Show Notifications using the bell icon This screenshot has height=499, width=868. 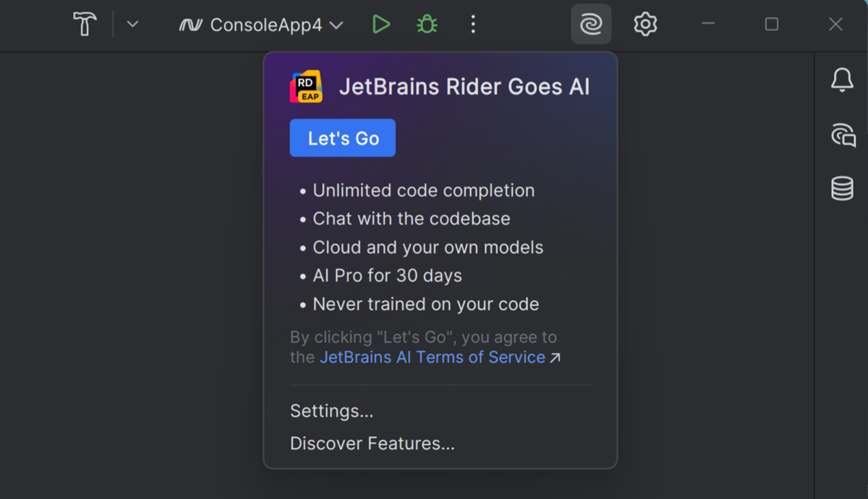pos(842,80)
